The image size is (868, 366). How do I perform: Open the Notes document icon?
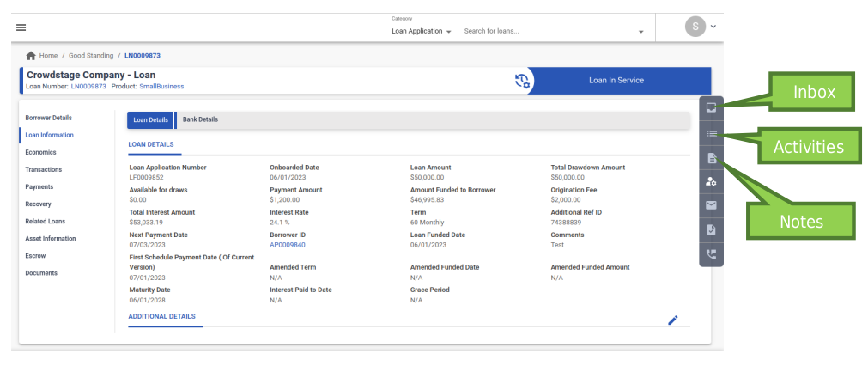711,158
